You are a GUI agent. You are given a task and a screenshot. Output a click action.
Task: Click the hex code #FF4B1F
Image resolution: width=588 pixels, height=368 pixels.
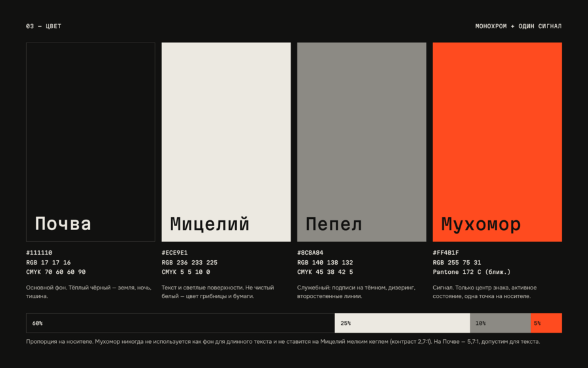tap(446, 253)
